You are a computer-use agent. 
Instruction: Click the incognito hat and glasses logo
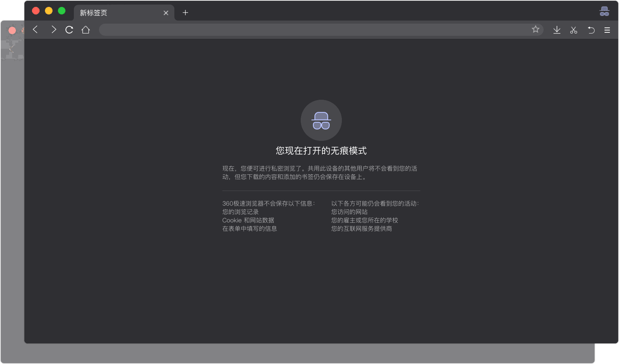[x=321, y=120]
